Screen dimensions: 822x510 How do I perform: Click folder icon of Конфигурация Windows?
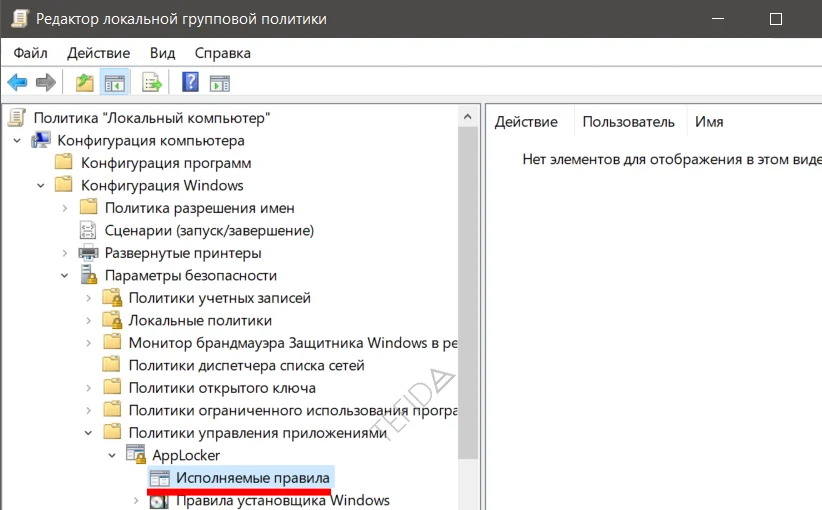tap(64, 185)
